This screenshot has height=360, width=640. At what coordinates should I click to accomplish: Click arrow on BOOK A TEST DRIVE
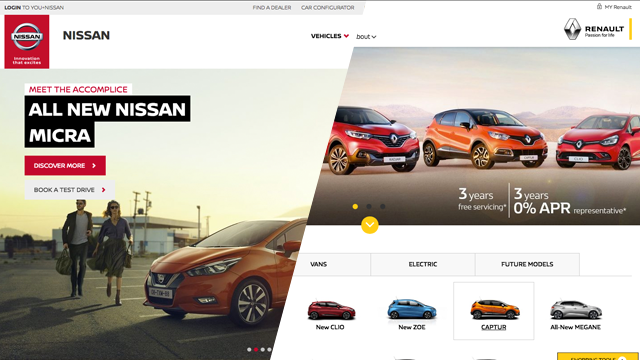(x=103, y=190)
